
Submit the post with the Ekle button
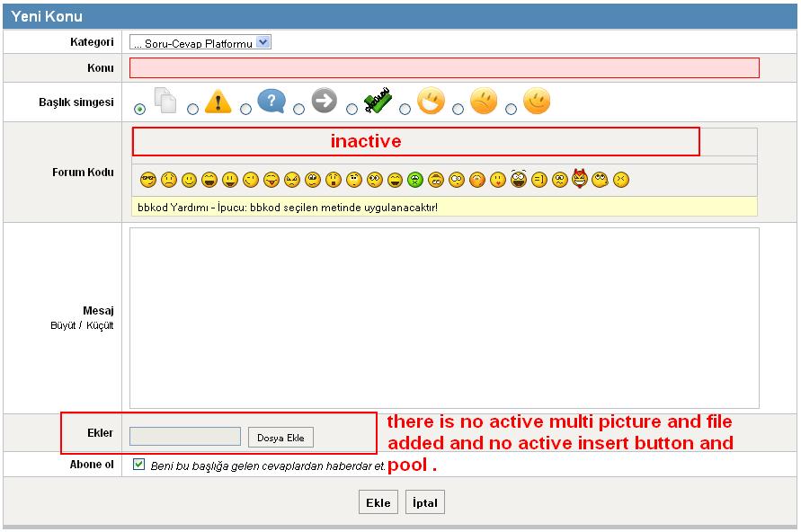[378, 502]
